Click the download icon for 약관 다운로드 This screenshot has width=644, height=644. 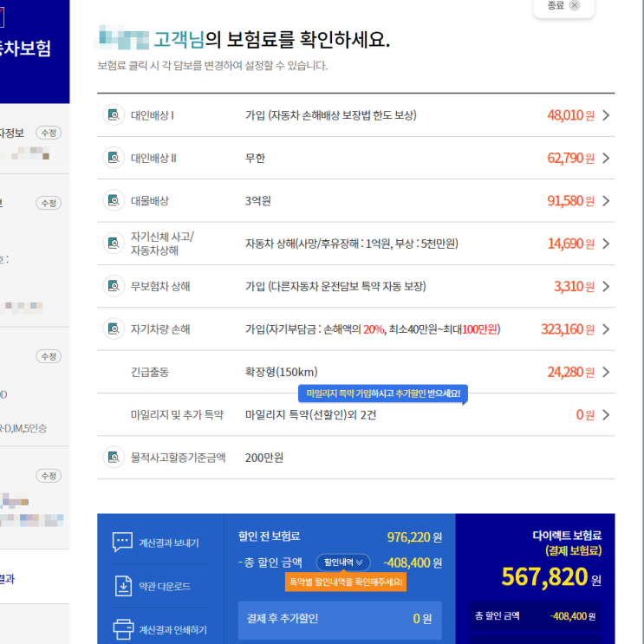[x=123, y=586]
